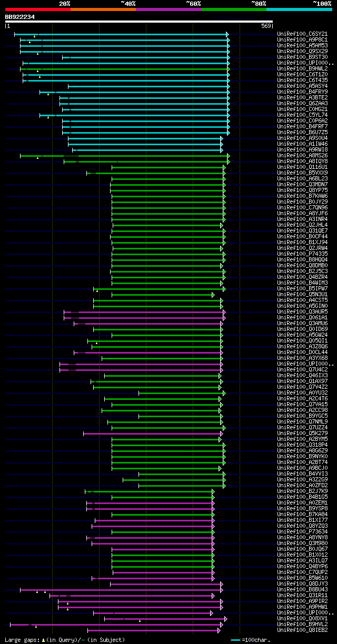The width and height of the screenshot is (337, 644).
Task: Select the UniRef100_B8BU43 label
Action: [x=302, y=590]
